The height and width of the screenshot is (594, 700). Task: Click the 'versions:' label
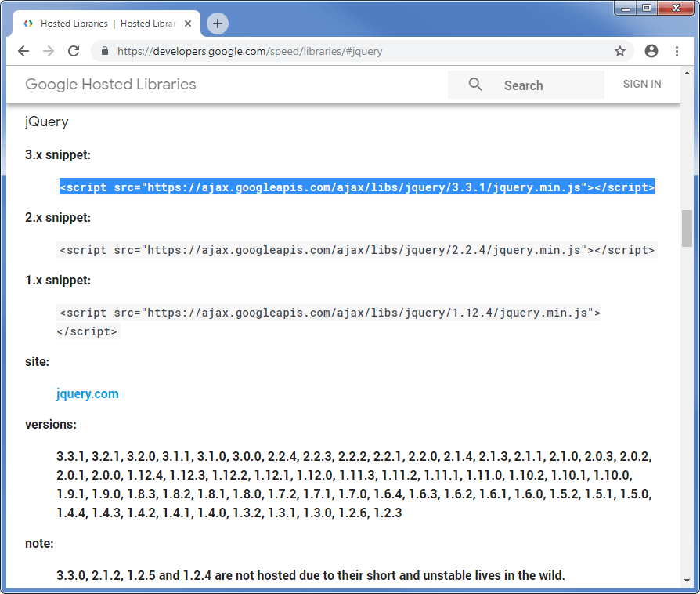[x=51, y=425]
